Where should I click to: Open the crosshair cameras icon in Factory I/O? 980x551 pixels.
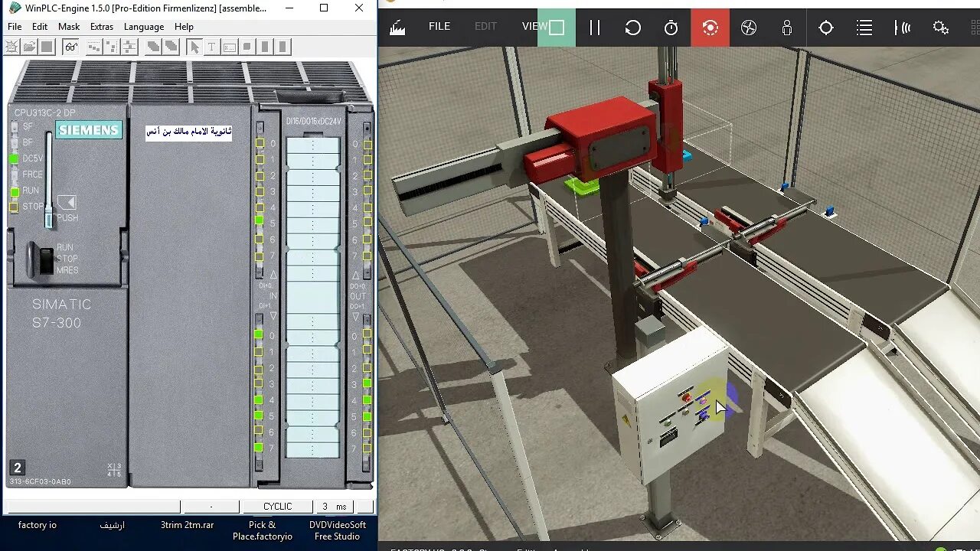pos(826,28)
